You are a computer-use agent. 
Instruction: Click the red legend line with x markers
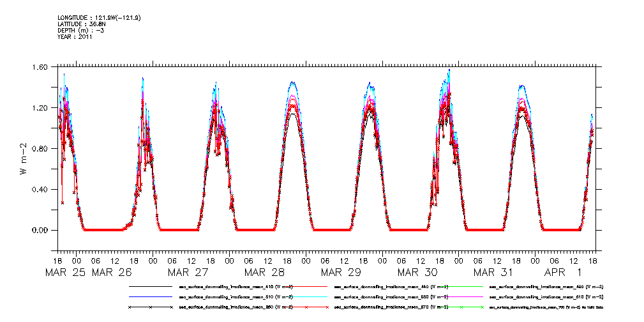(306, 307)
